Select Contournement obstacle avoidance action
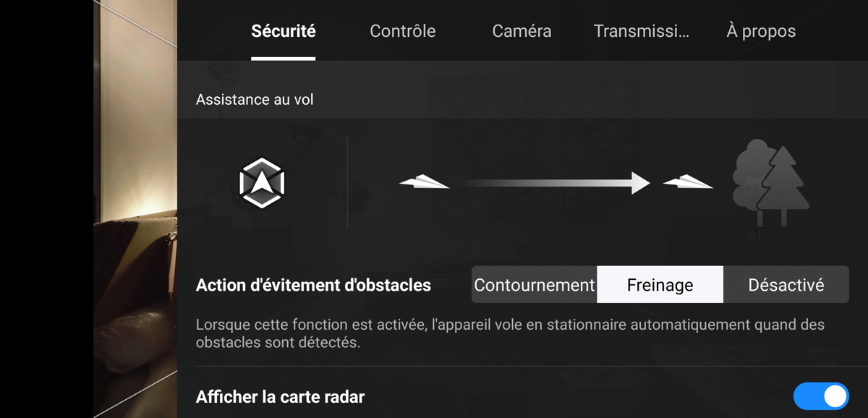This screenshot has height=418, width=868. click(x=535, y=285)
